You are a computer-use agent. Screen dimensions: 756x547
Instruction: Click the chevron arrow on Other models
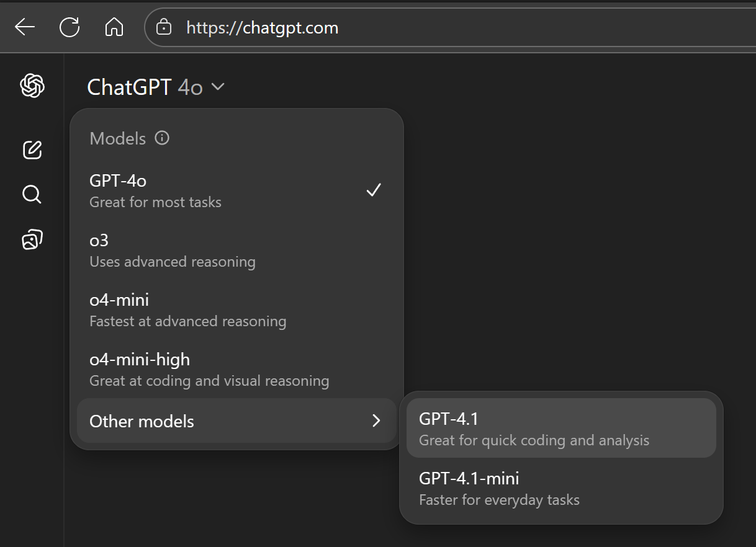(376, 421)
